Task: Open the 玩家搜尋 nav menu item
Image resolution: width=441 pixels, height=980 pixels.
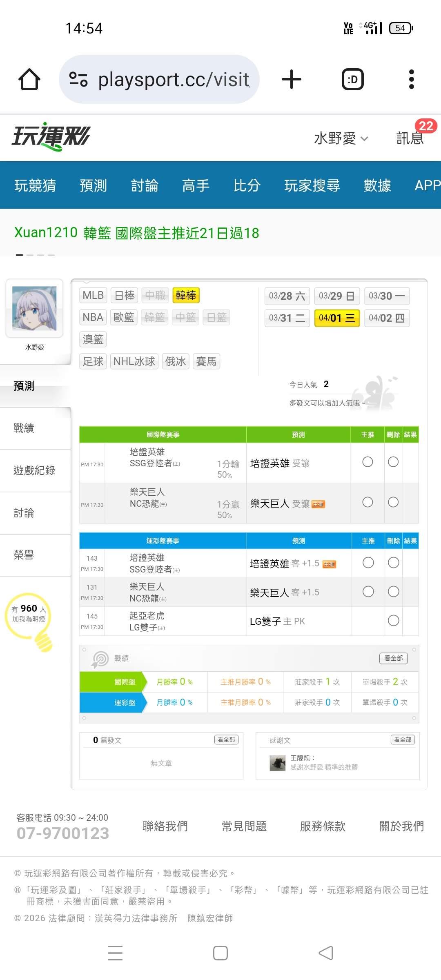Action: click(x=312, y=185)
